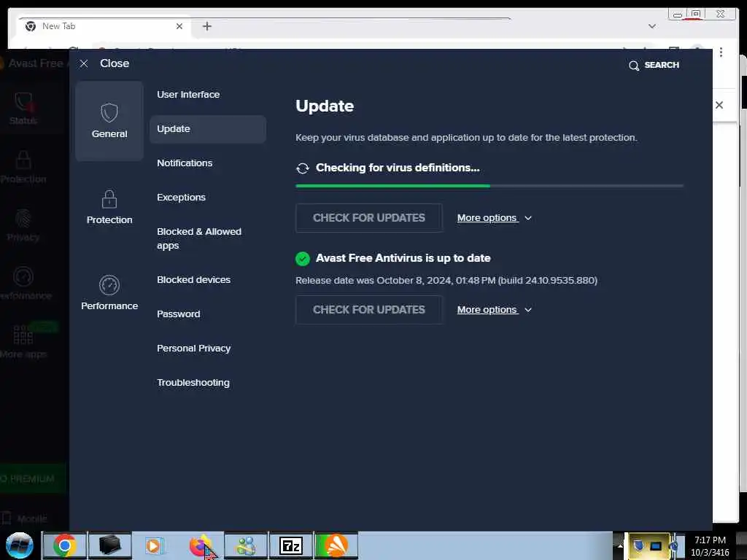Select the Update settings tab
This screenshot has height=560, width=747.
tap(208, 129)
